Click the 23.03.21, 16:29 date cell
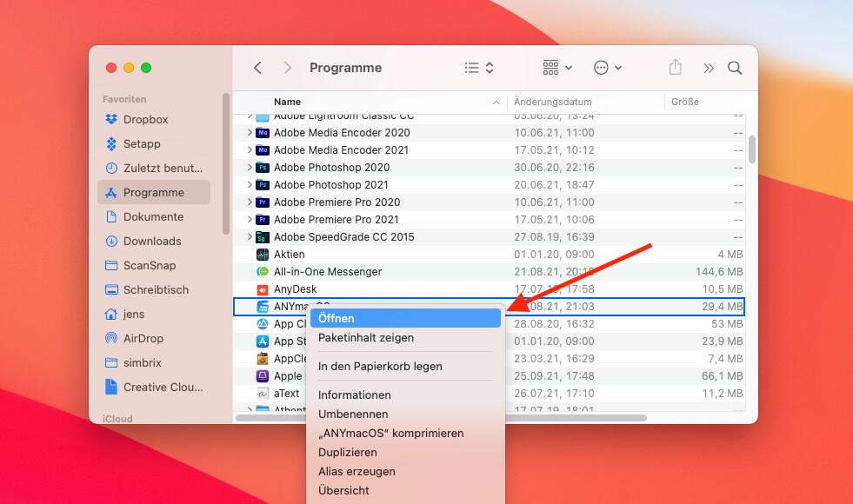The height and width of the screenshot is (504, 853). tap(554, 359)
